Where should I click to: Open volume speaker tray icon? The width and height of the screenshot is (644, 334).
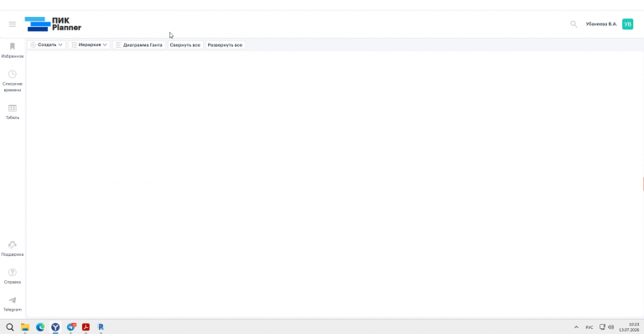coord(610,327)
